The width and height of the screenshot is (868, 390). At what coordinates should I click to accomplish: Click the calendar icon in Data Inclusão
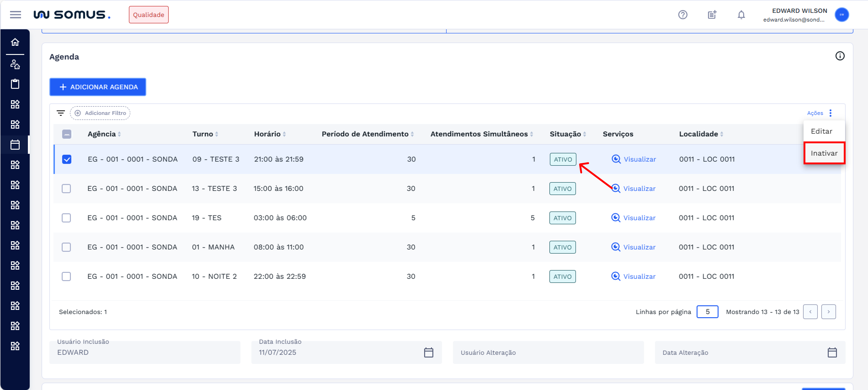(x=428, y=352)
